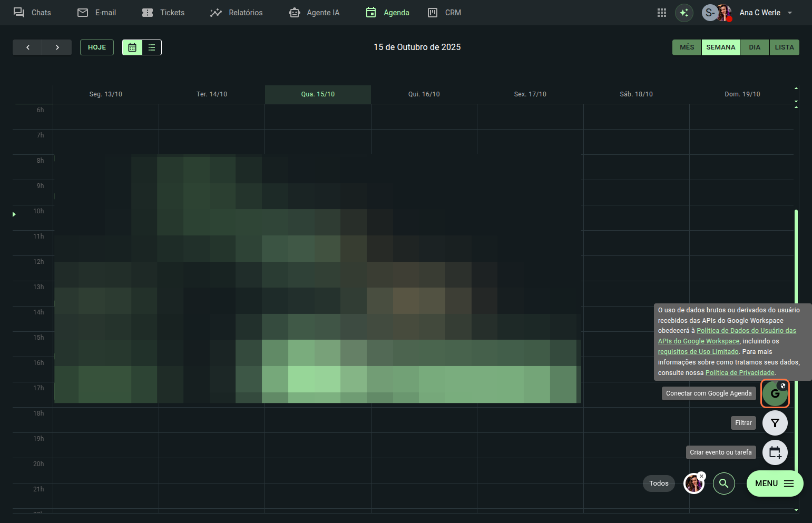The image size is (812, 523).
Task: Open the green MENU button
Action: 774,483
